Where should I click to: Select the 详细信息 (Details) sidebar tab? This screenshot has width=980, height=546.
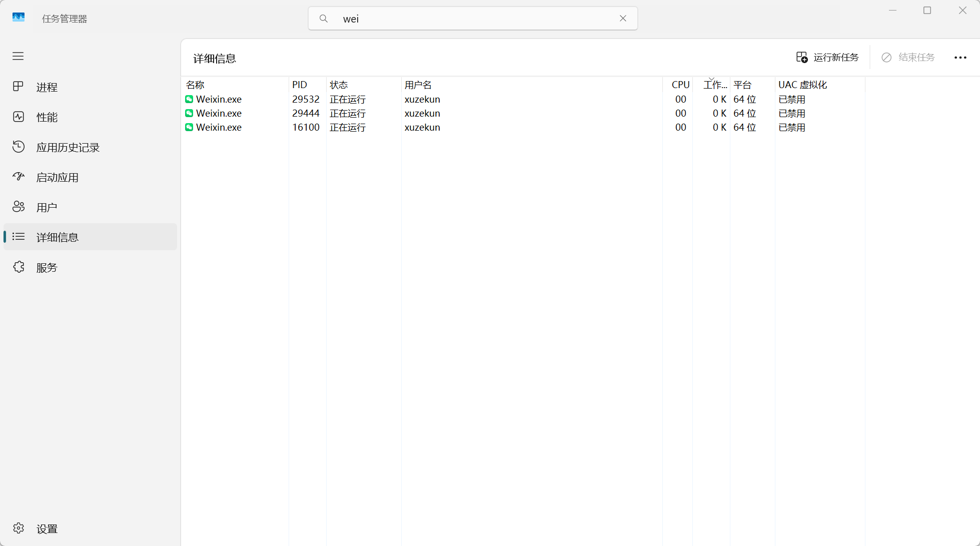(x=57, y=237)
